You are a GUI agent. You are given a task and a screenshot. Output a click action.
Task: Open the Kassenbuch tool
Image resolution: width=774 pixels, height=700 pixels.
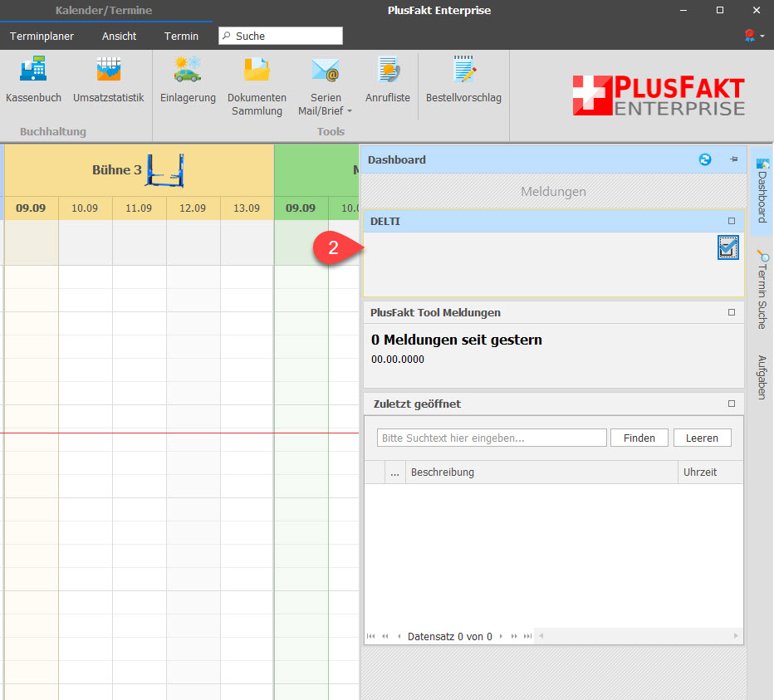(x=33, y=79)
